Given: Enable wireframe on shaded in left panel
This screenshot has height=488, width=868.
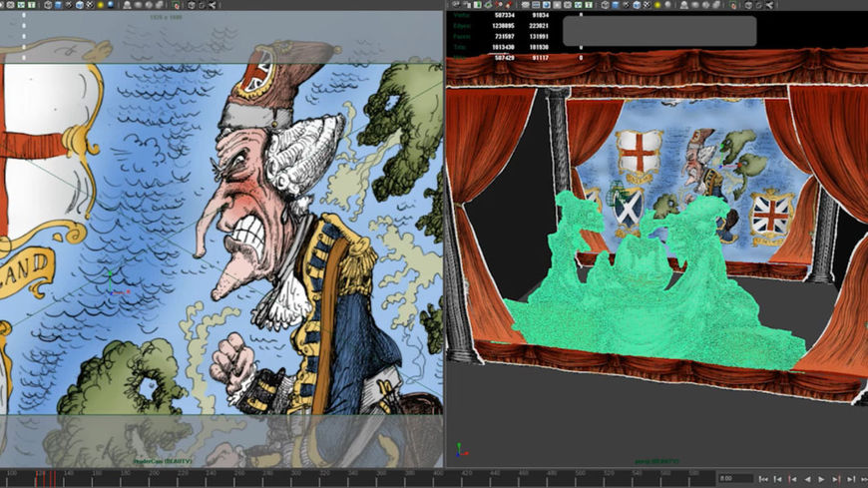Looking at the screenshot, I should (80, 5).
